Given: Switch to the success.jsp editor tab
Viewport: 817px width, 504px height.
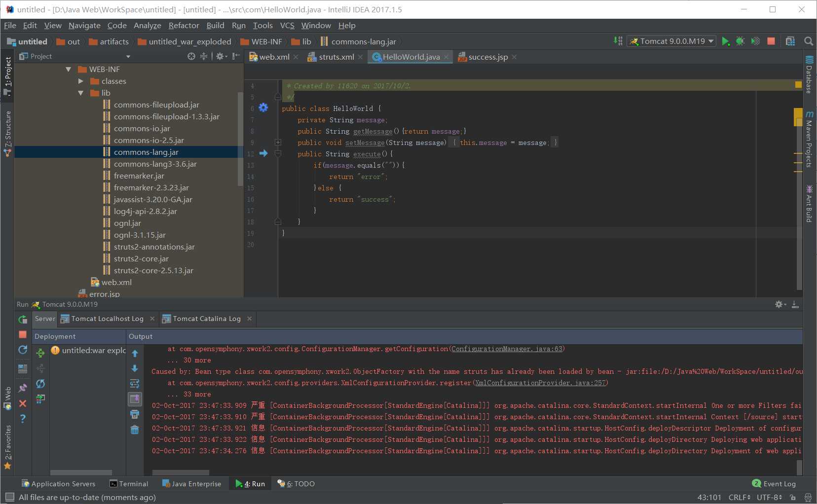Looking at the screenshot, I should 487,57.
